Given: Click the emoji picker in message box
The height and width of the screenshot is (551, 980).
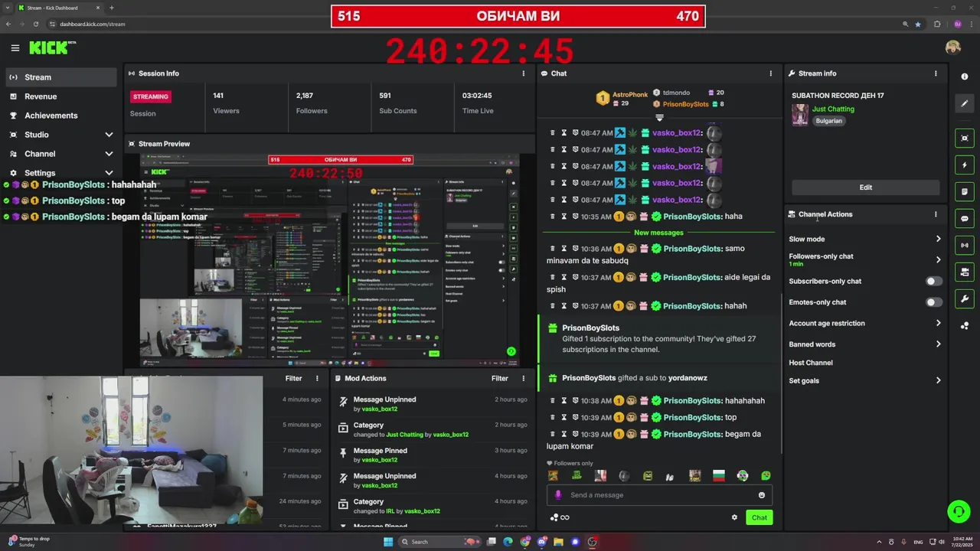Looking at the screenshot, I should coord(762,495).
